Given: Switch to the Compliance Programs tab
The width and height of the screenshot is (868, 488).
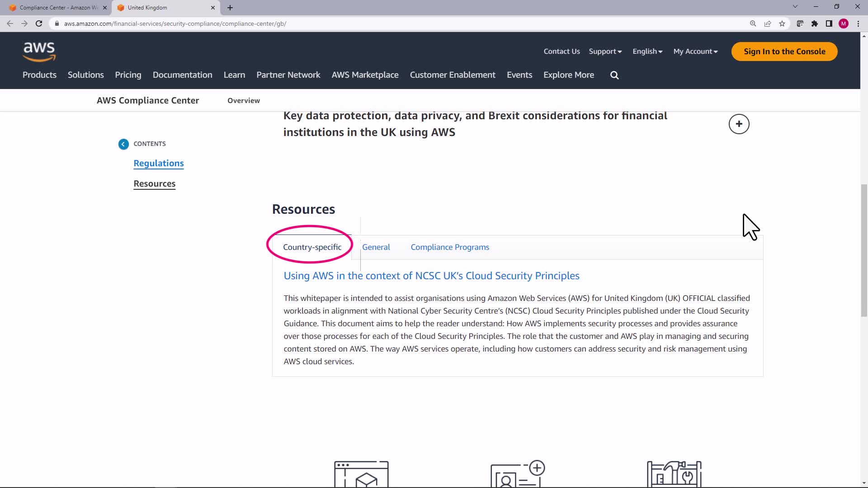Looking at the screenshot, I should click(x=450, y=247).
